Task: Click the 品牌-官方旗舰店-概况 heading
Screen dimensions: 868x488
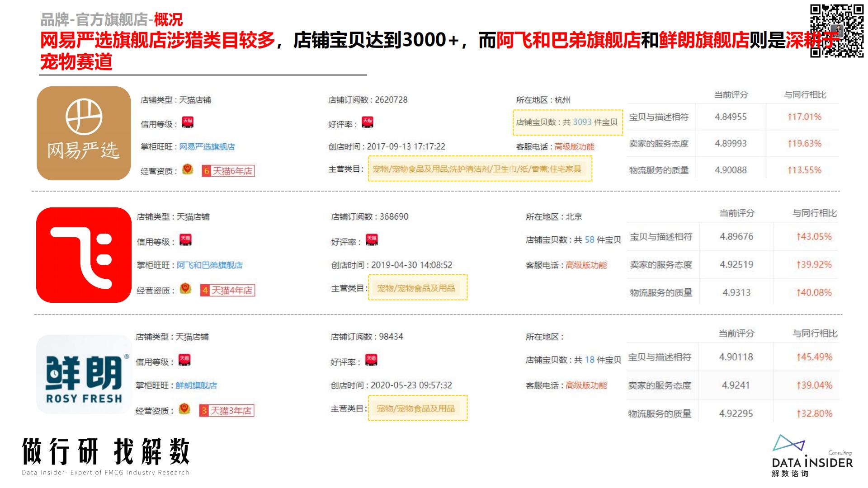Action: click(111, 19)
